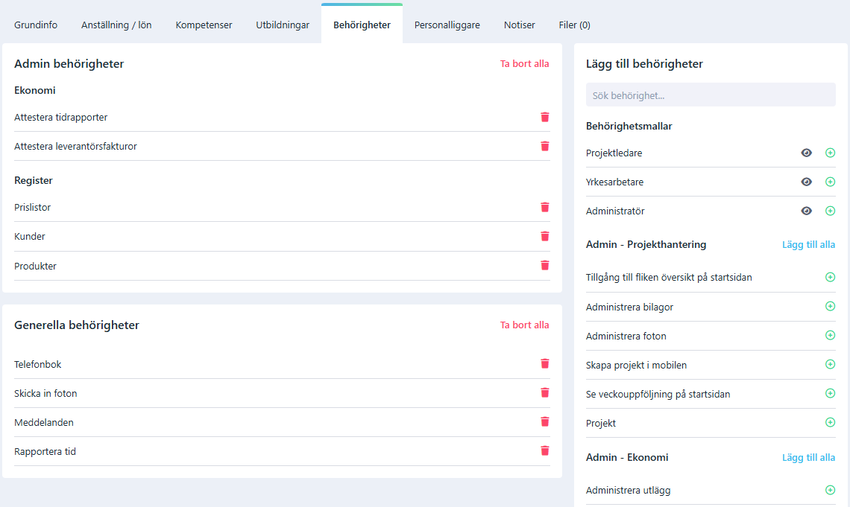Click Lägg till alla for Admin - Projekthantering
The width and height of the screenshot is (850, 507).
click(808, 245)
